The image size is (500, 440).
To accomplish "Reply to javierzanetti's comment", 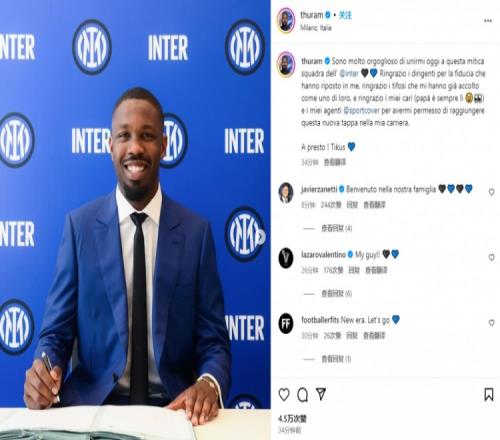I will click(x=352, y=205).
